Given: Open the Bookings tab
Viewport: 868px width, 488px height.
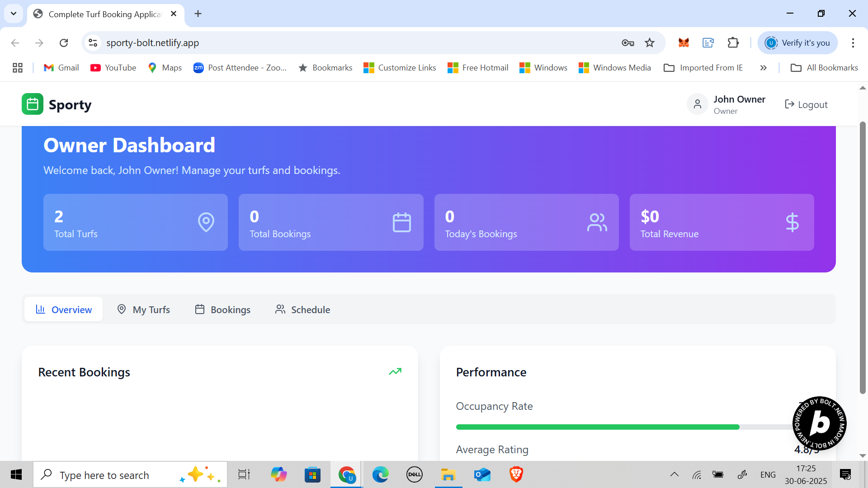Looking at the screenshot, I should (223, 310).
